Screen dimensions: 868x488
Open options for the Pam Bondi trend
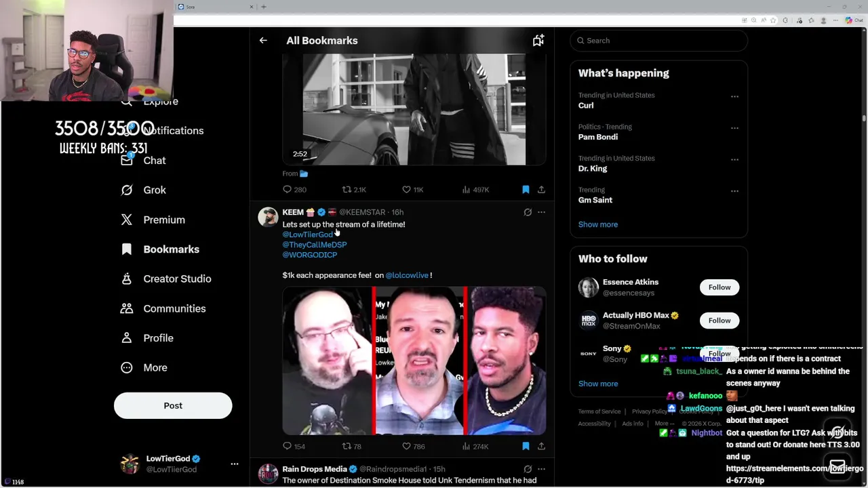click(734, 128)
